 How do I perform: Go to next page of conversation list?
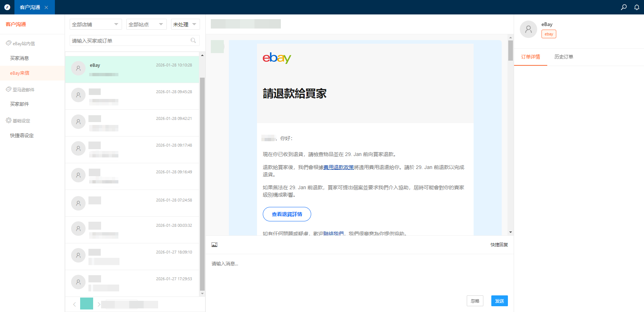99,304
